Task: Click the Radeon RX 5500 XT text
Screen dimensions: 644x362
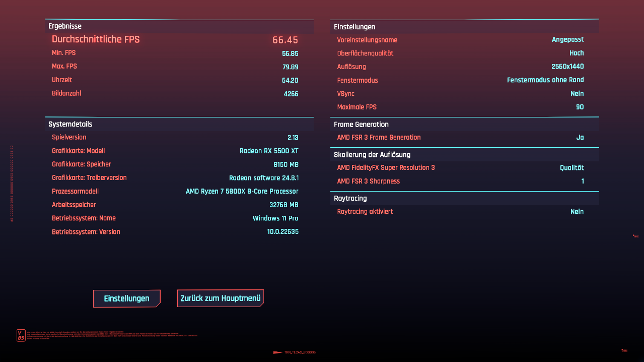Action: [269, 151]
